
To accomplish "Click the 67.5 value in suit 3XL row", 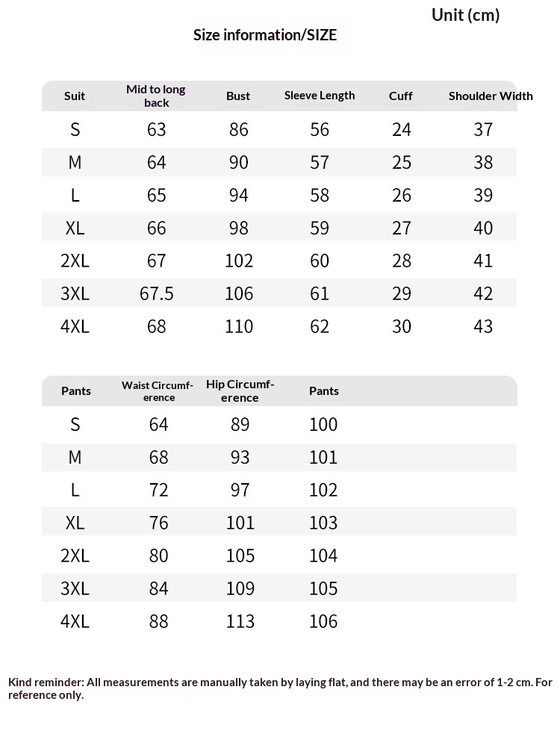I will tap(156, 293).
